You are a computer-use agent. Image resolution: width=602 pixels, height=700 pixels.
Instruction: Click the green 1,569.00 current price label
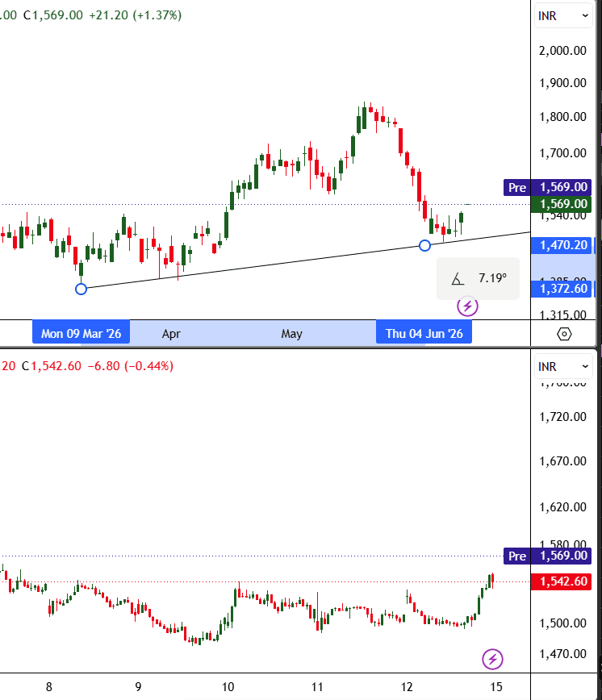pos(562,204)
